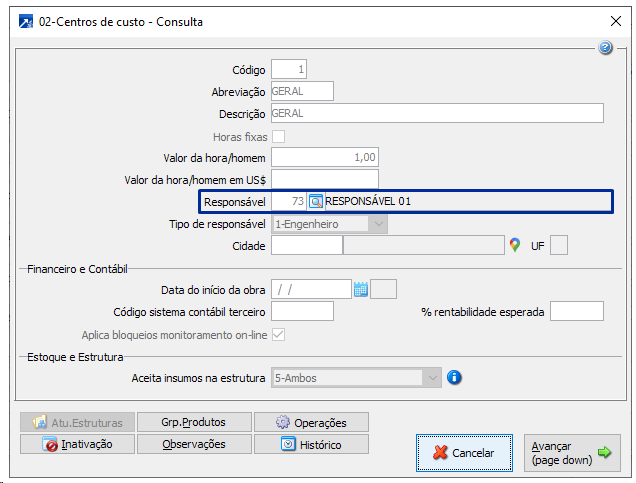
Task: Open the Histórico button
Action: pyautogui.click(x=311, y=444)
